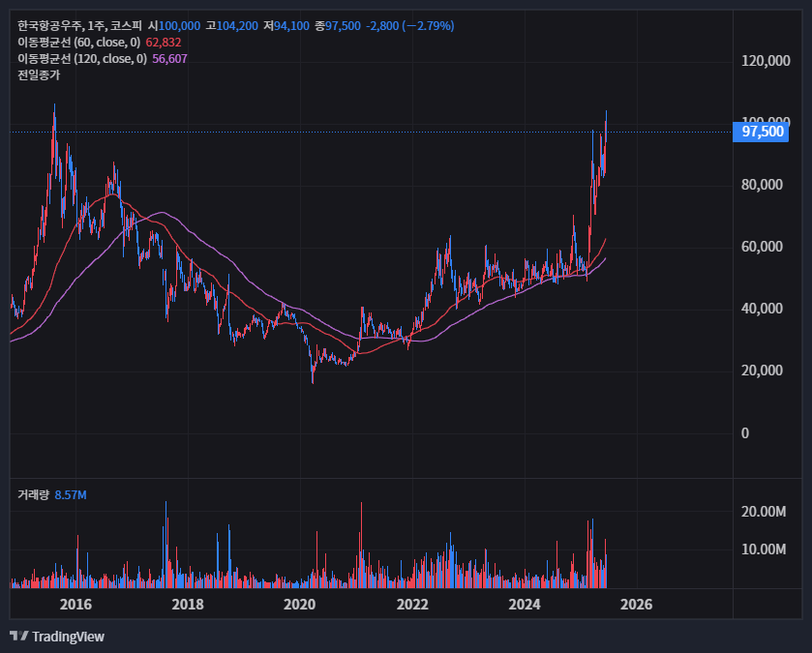The width and height of the screenshot is (812, 653).
Task: Click the high price 고104,200 value
Action: coord(231,26)
